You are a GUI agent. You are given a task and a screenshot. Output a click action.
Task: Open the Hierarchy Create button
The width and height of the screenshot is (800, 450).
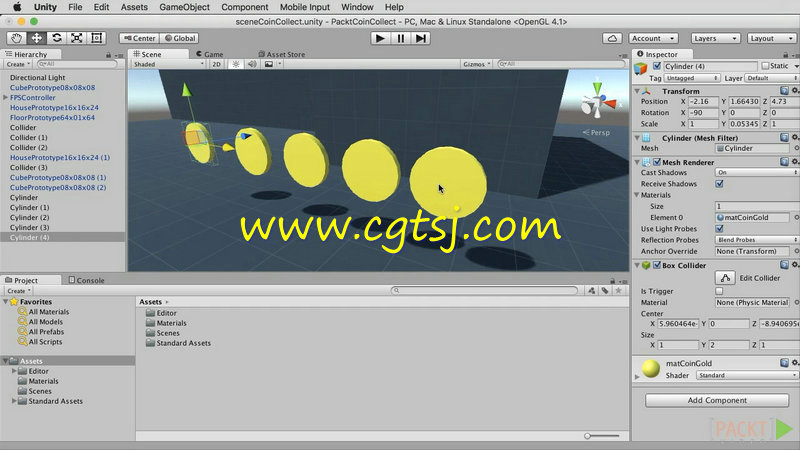18,64
